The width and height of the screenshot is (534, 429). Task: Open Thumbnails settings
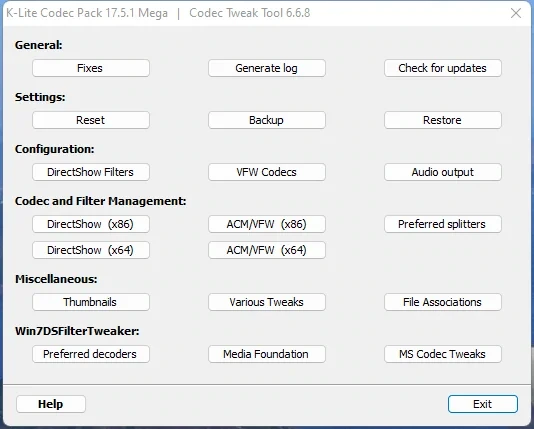coord(91,302)
